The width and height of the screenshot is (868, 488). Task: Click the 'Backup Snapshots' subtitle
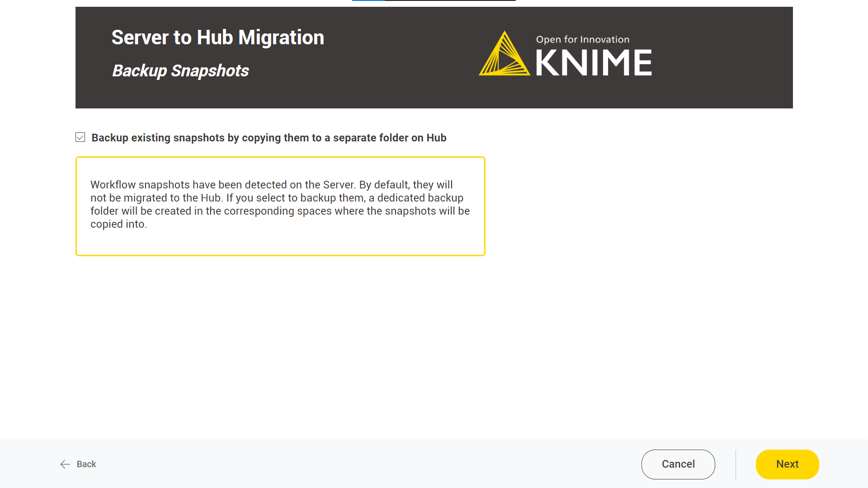click(x=180, y=71)
